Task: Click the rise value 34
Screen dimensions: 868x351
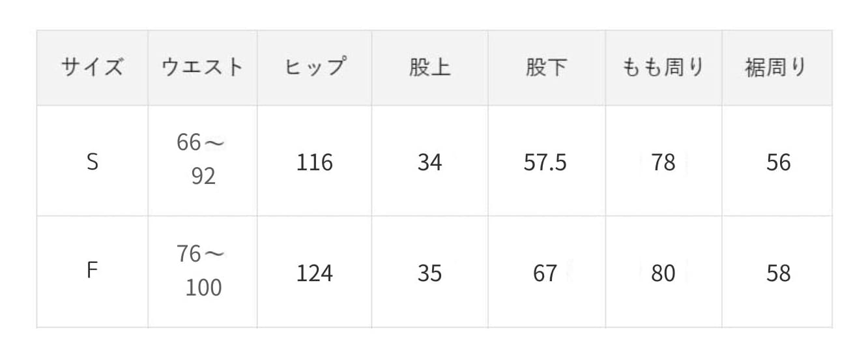Action: 429,162
